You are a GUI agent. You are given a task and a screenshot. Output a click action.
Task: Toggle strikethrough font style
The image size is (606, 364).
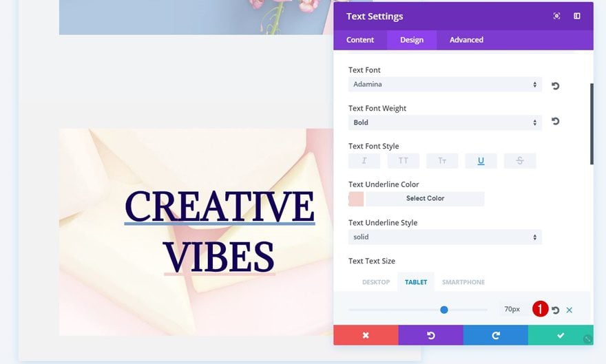(x=520, y=160)
